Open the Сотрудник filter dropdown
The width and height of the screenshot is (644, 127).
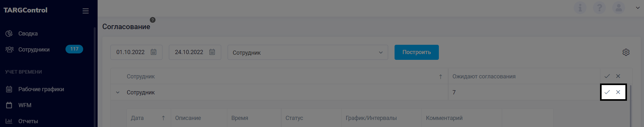[x=308, y=52]
